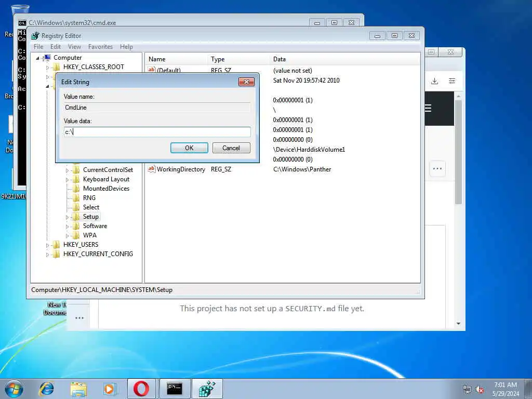Open the View menu in Registry Editor
The image size is (532, 399).
[74, 47]
